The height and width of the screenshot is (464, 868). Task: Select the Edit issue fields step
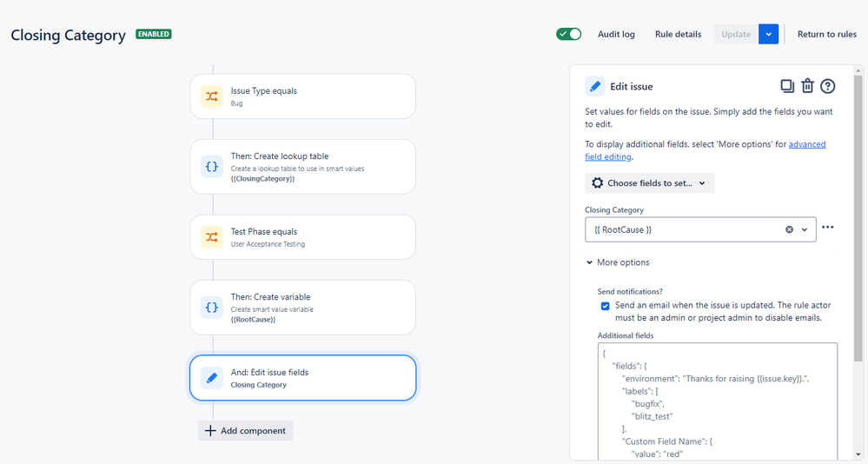click(x=303, y=378)
